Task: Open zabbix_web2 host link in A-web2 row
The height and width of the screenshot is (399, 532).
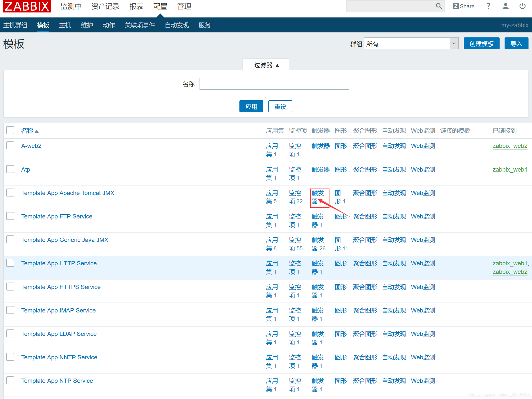Action: coord(510,146)
